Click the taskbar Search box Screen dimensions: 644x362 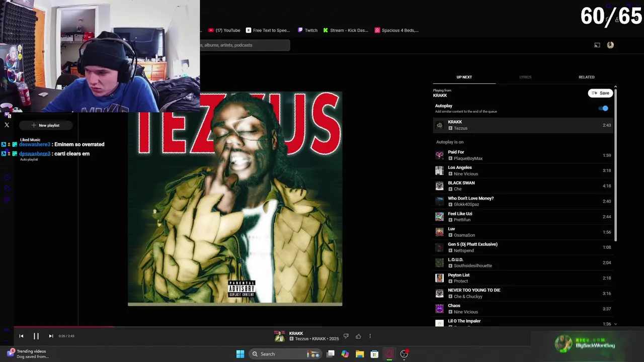pos(285,354)
